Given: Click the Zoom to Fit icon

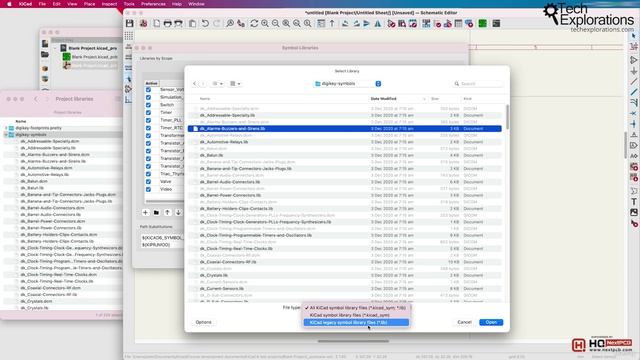Looking at the screenshot, I should pos(286,24).
